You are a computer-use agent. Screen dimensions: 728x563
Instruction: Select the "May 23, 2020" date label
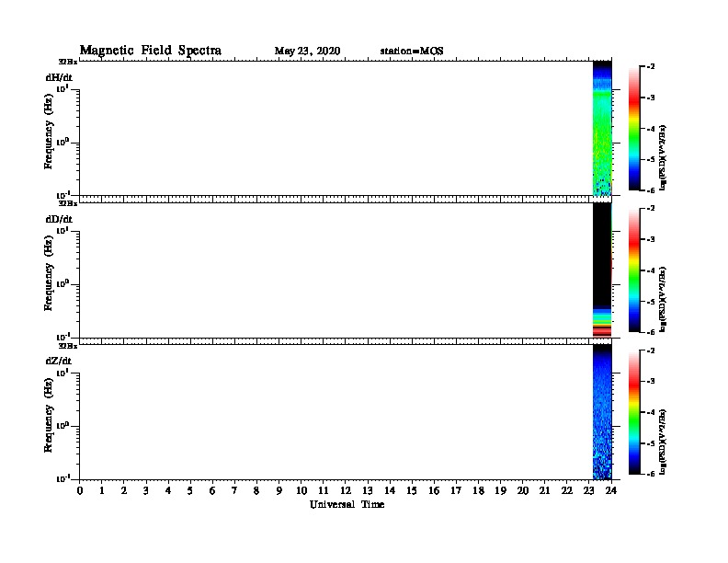click(307, 52)
